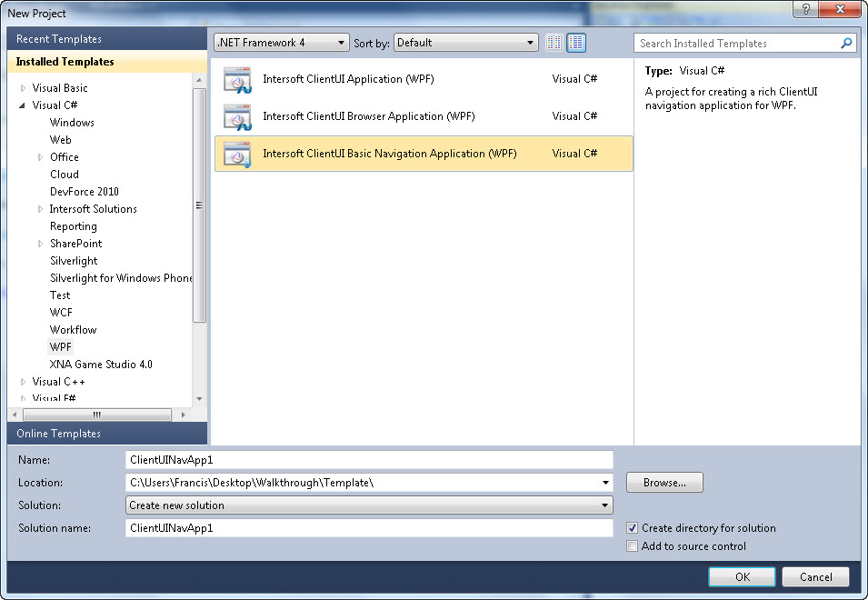Select Windows under Visual C#
The width and height of the screenshot is (868, 600).
(x=72, y=123)
